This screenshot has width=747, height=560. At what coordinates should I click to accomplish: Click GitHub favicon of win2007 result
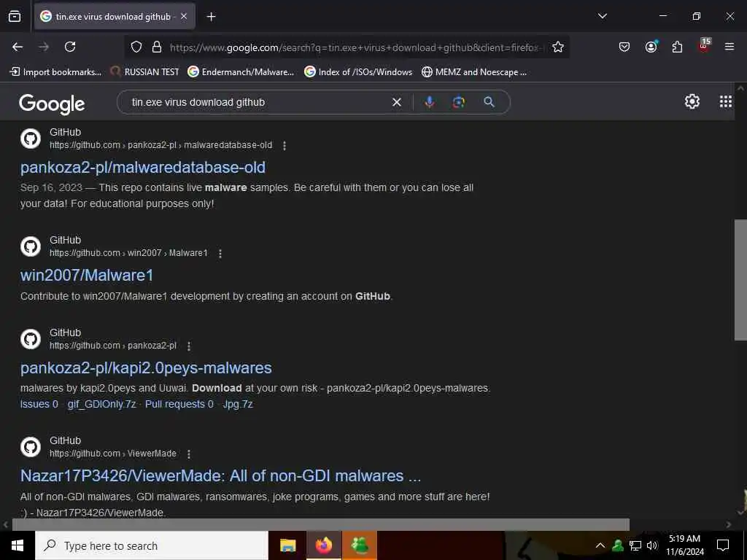click(x=31, y=246)
